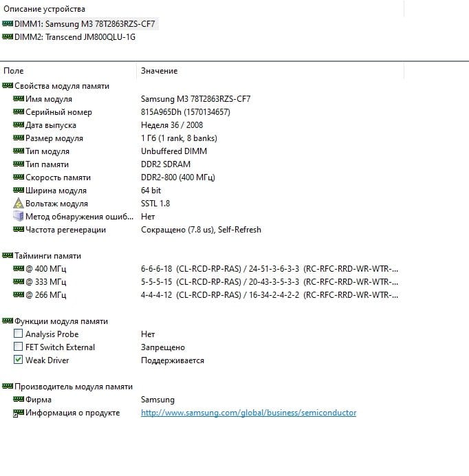This screenshot has width=469, height=476.
Task: Click the module name value 'Samsung M3 78T2863RZS-CF7'
Action: pos(195,99)
